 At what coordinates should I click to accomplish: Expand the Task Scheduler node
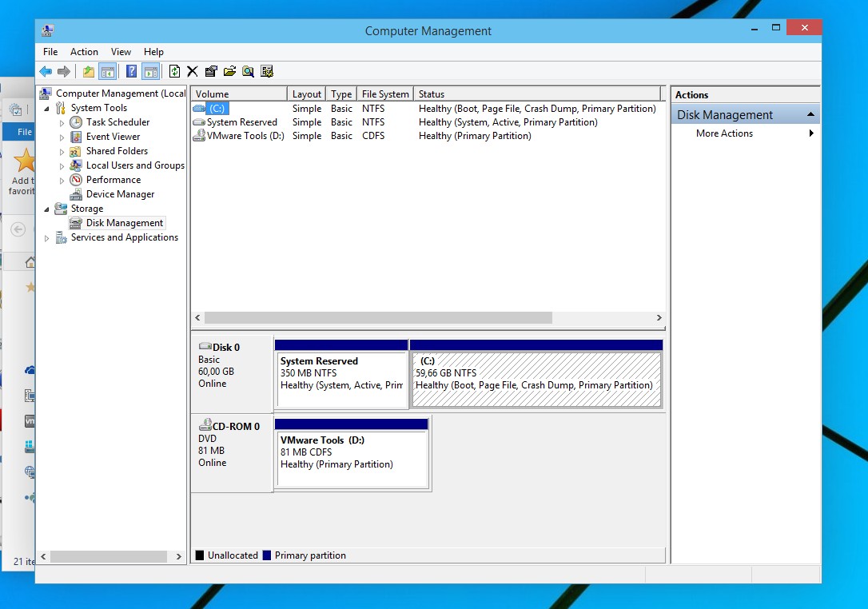(x=62, y=123)
